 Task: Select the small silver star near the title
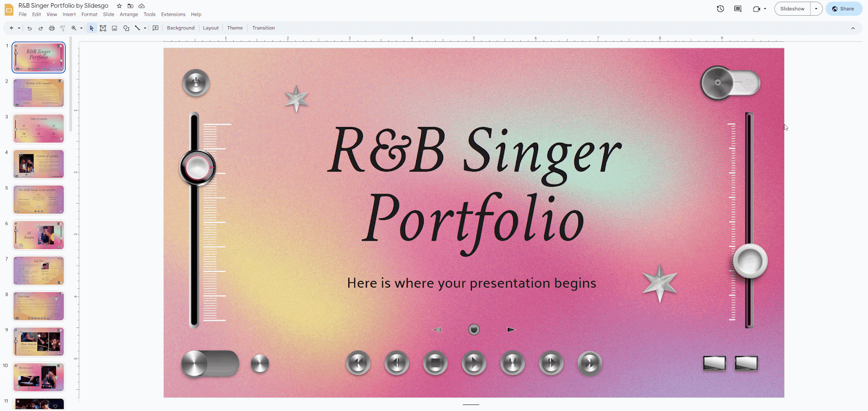(x=296, y=99)
